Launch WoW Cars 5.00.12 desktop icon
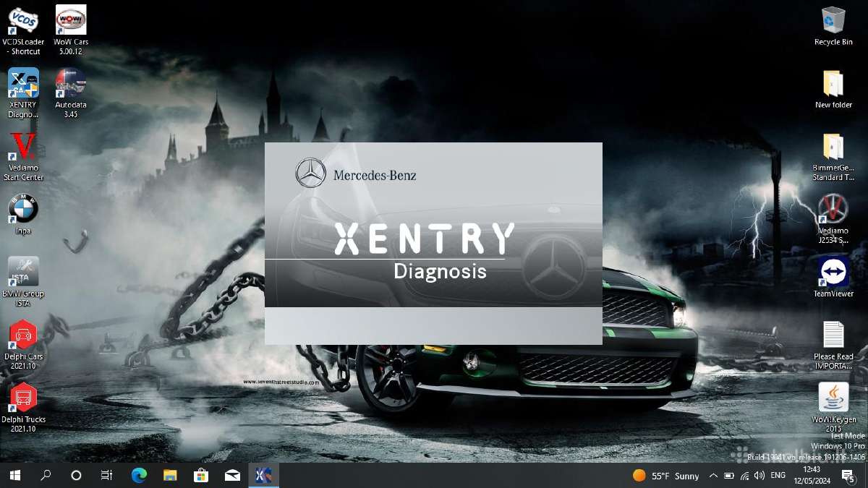Image resolution: width=868 pixels, height=488 pixels. (x=71, y=30)
